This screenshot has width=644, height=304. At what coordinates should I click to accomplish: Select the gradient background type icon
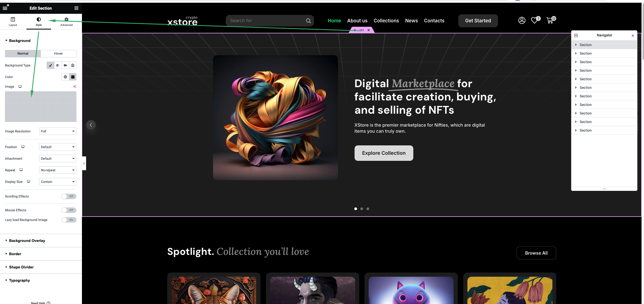[x=58, y=65]
